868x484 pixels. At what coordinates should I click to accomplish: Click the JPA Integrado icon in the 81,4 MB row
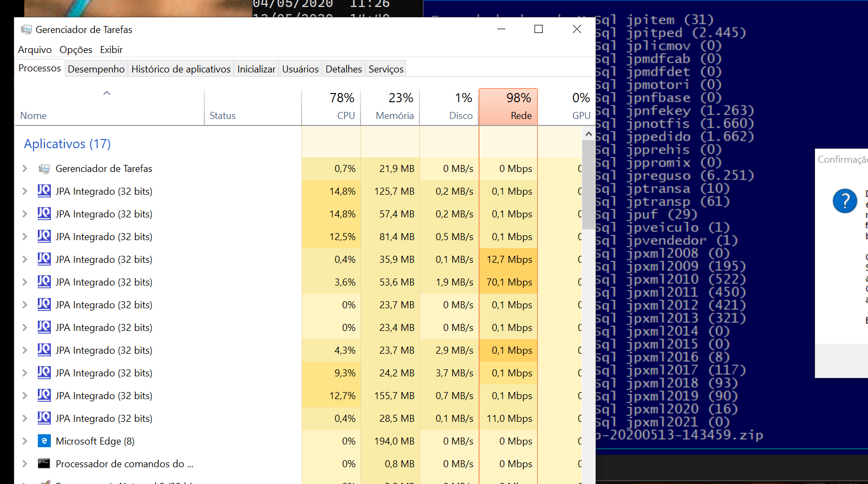44,236
